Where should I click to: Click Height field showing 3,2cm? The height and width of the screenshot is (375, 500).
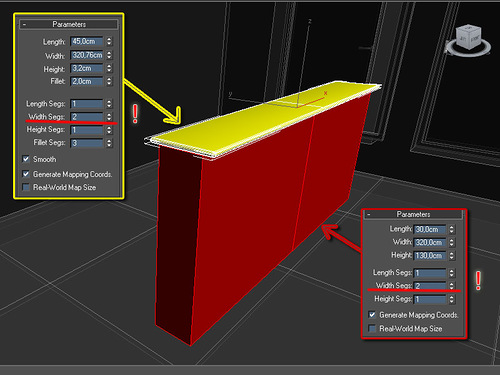click(87, 68)
